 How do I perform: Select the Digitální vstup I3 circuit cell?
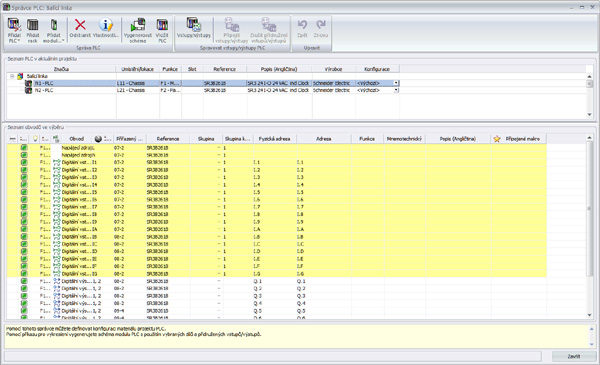[80, 177]
